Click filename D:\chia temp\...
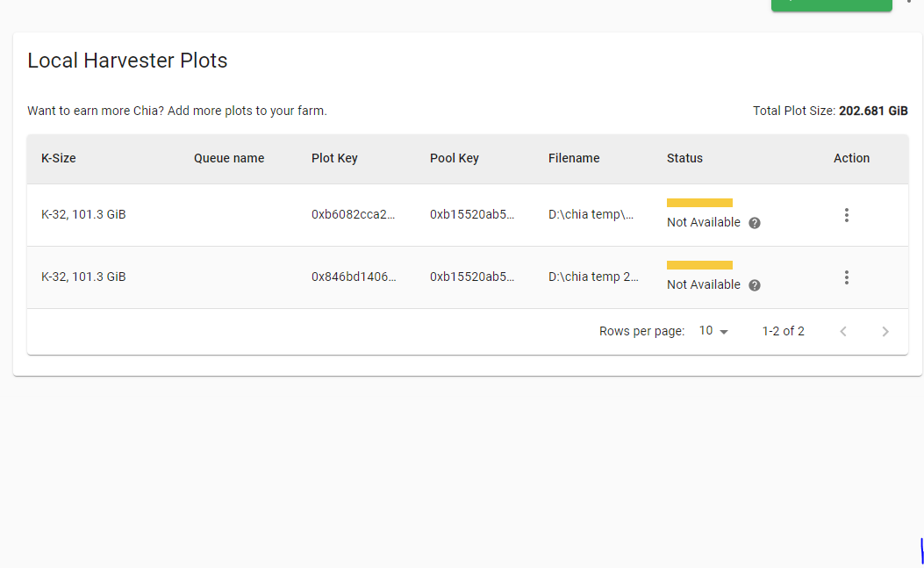Screen dimensions: 924x568 [591, 214]
